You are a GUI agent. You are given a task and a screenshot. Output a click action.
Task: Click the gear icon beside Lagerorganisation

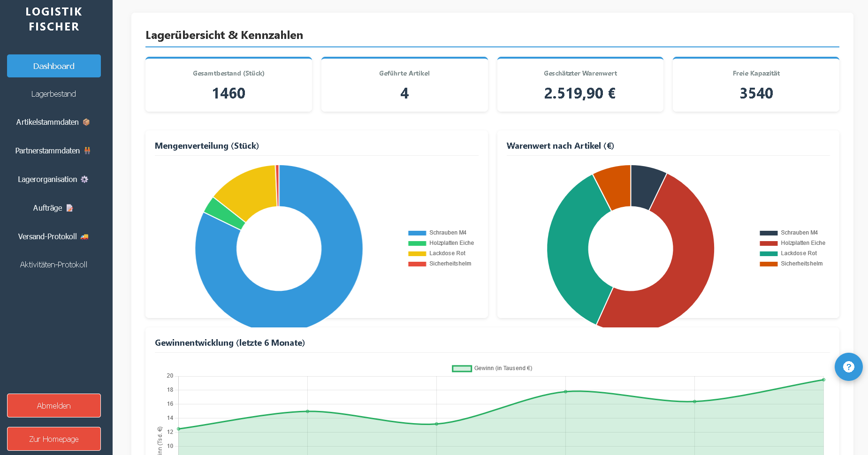point(84,179)
